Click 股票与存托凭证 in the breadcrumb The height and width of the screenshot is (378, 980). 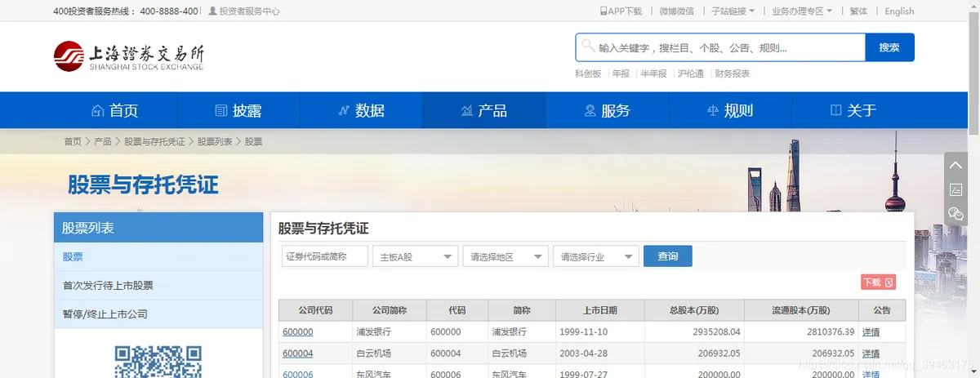click(154, 141)
